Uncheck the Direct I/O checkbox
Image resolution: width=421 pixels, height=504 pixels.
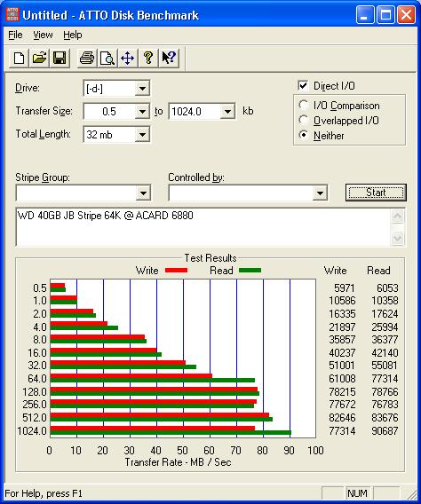[x=303, y=85]
